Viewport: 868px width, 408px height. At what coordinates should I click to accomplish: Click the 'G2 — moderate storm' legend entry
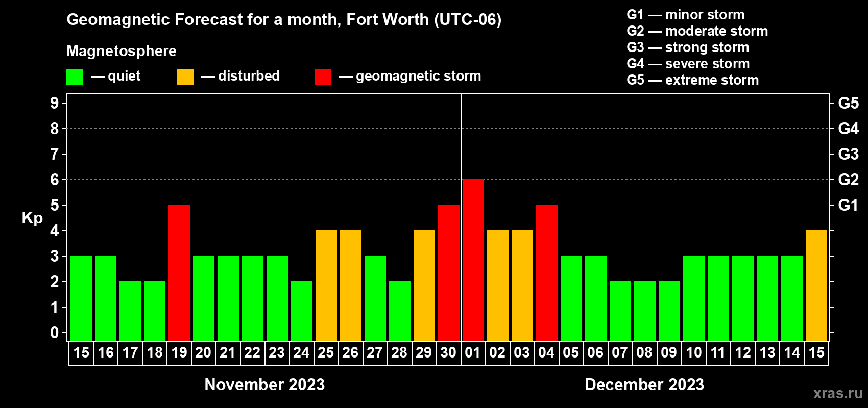pos(697,31)
